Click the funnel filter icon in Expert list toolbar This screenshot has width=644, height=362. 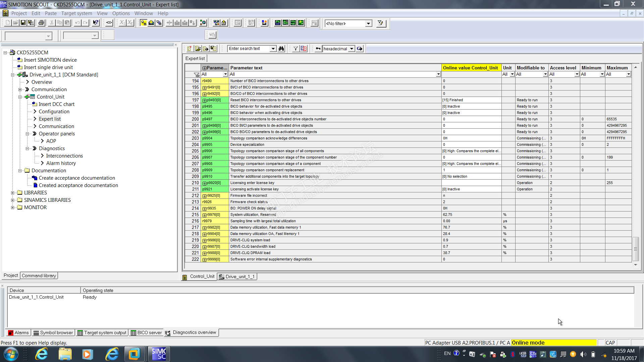tap(296, 49)
